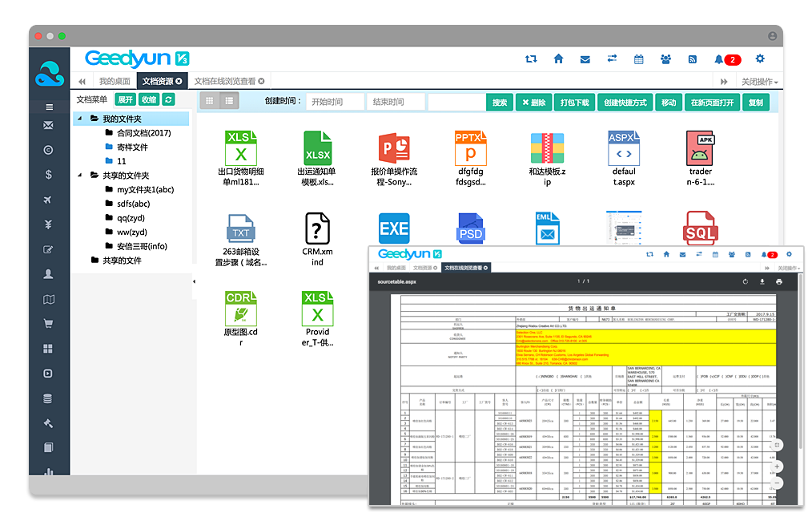812x513 pixels.
Task: Collapse the document tree panel with the side handle
Action: coord(195,282)
